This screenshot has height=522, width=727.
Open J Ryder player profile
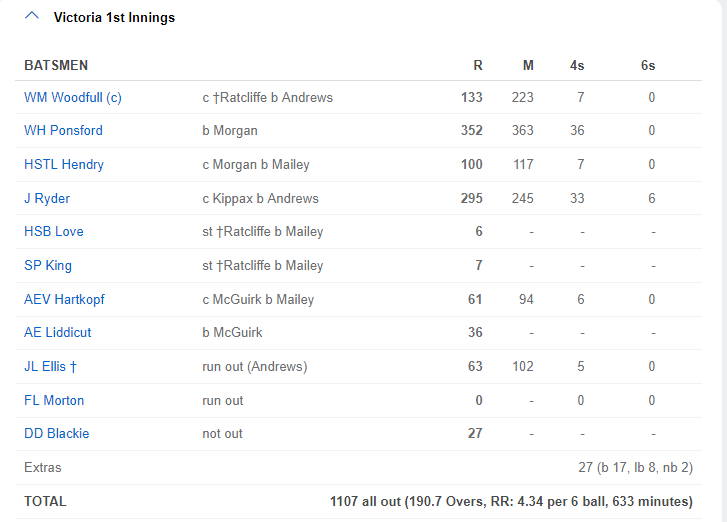pyautogui.click(x=47, y=198)
